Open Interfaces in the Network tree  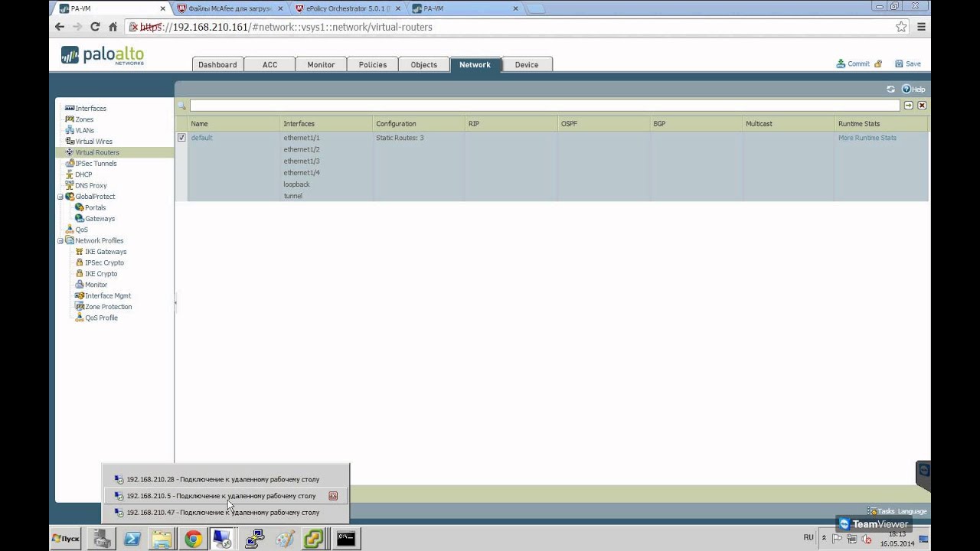pos(90,109)
